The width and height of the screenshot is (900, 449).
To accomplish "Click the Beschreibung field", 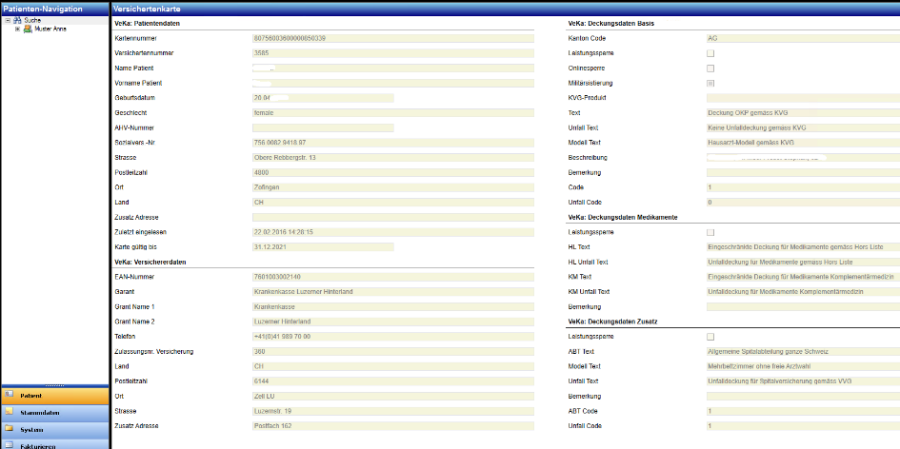I will coord(803,158).
